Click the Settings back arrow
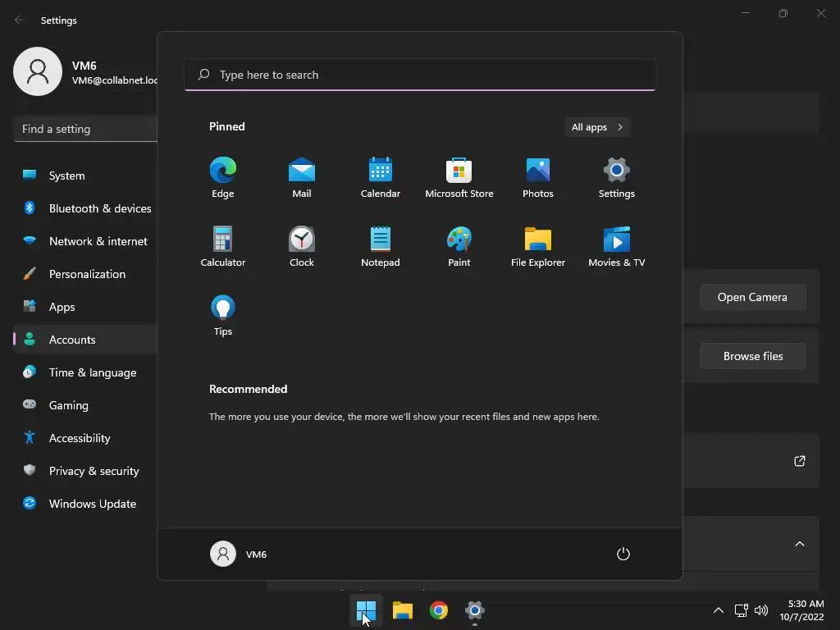The image size is (840, 630). [19, 20]
